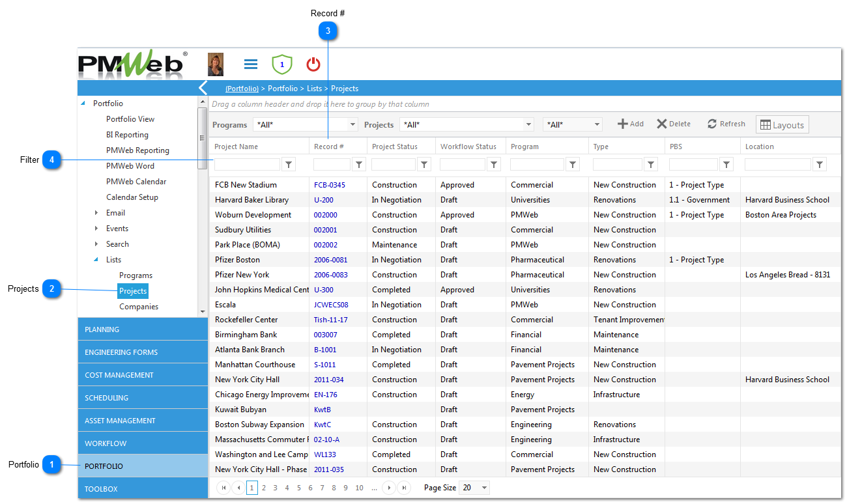Click the Project Status filter funnel icon
847x504 pixels.
424,165
